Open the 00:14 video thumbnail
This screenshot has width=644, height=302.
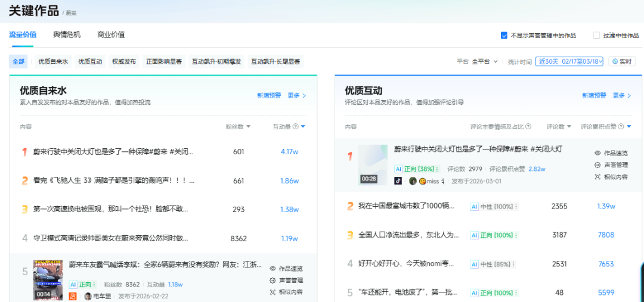(48, 280)
